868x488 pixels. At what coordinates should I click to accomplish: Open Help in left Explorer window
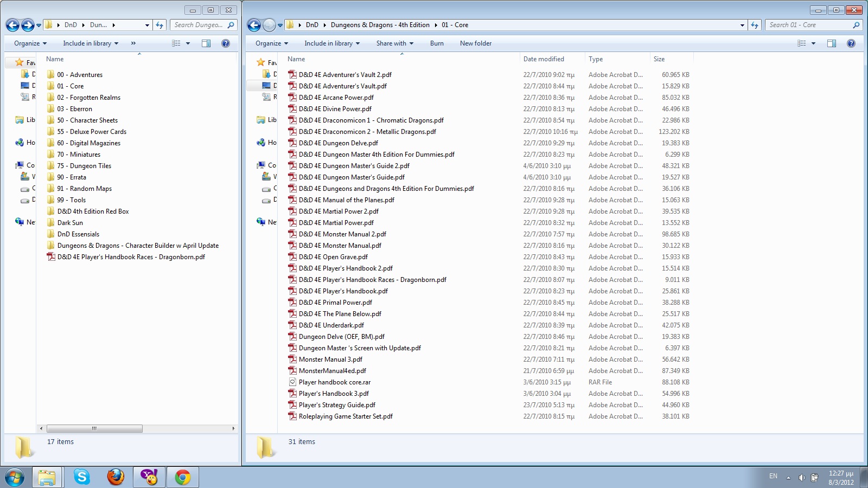(x=226, y=43)
